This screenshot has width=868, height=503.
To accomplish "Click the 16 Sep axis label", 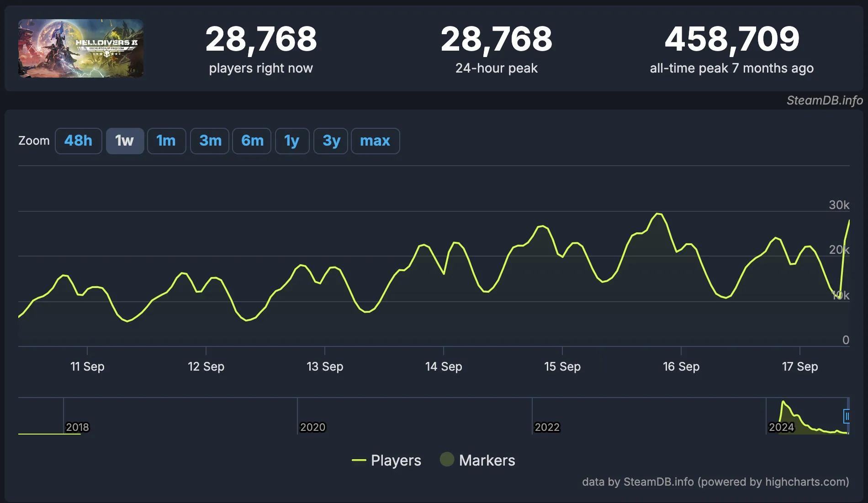I will click(x=681, y=367).
